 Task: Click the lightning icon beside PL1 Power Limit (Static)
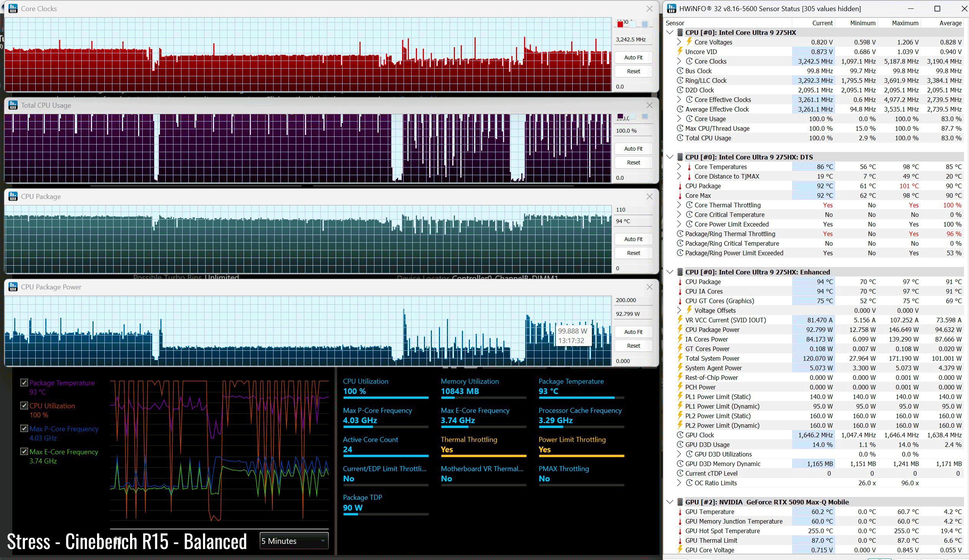pos(680,396)
